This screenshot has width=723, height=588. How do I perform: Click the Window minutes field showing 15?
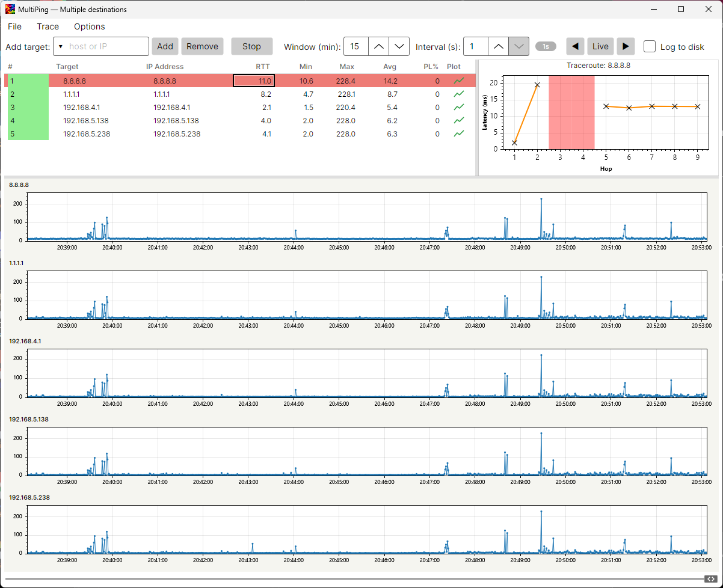pos(355,46)
